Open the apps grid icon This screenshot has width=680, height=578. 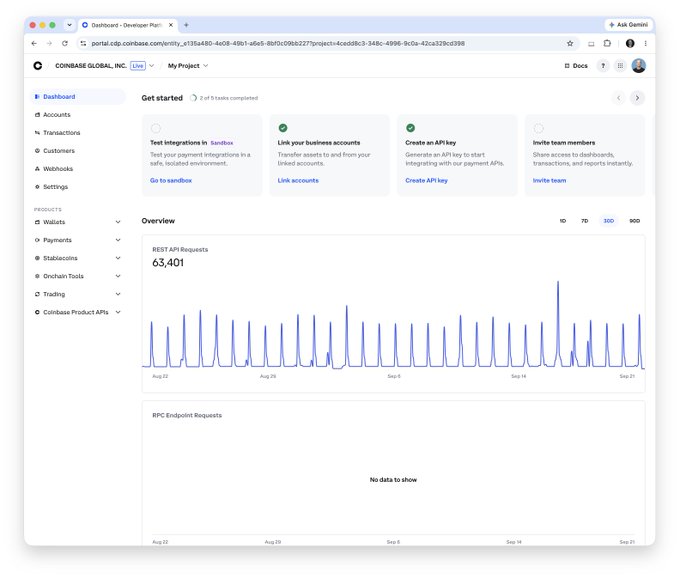tap(621, 66)
